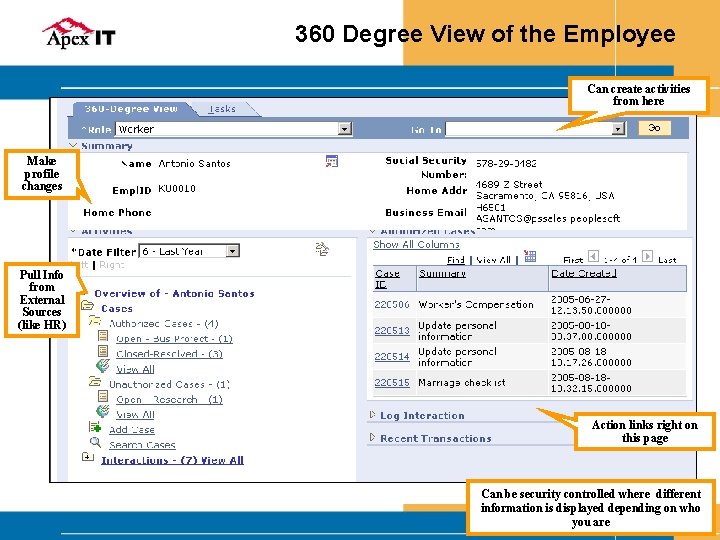Click Worker's Compensation summary cell

pyautogui.click(x=476, y=304)
